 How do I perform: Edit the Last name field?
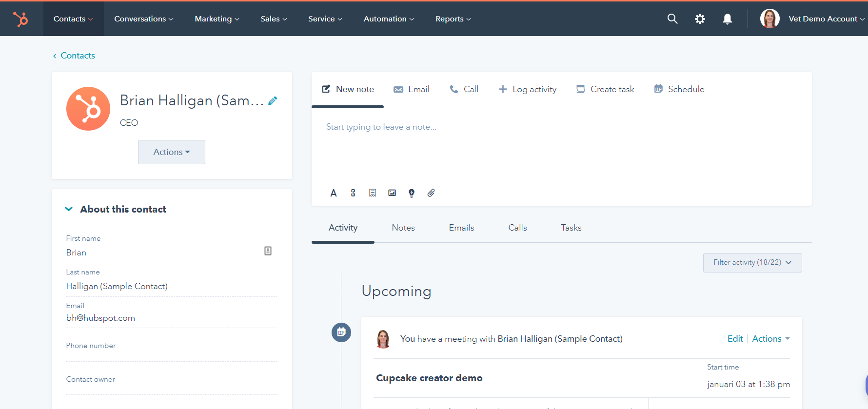pyautogui.click(x=172, y=286)
